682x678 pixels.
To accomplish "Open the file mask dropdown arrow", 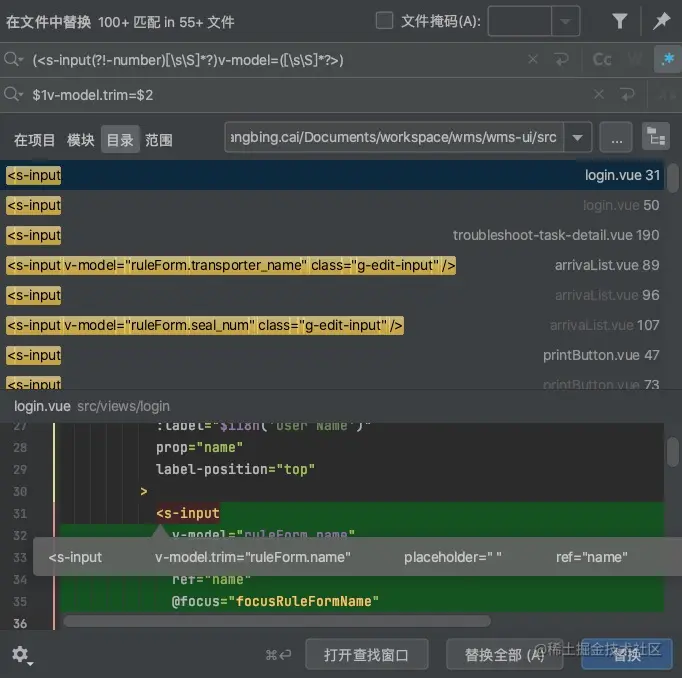I will tap(565, 21).
